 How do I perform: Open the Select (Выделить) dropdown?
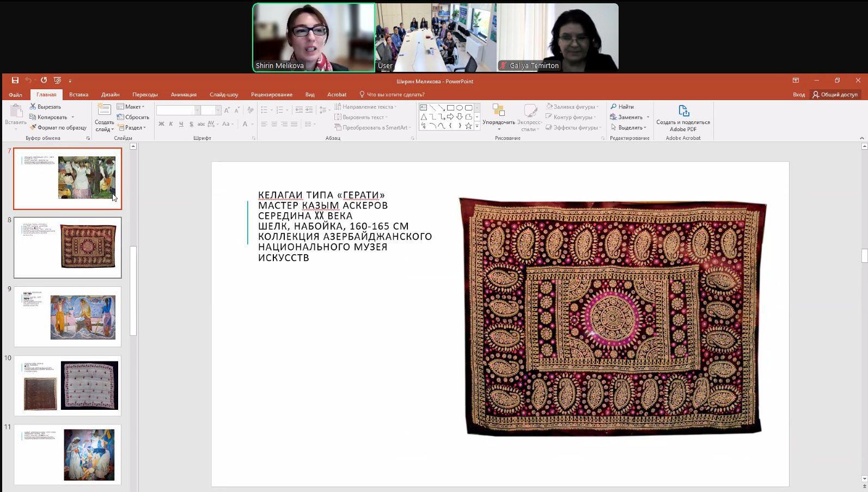pyautogui.click(x=629, y=127)
